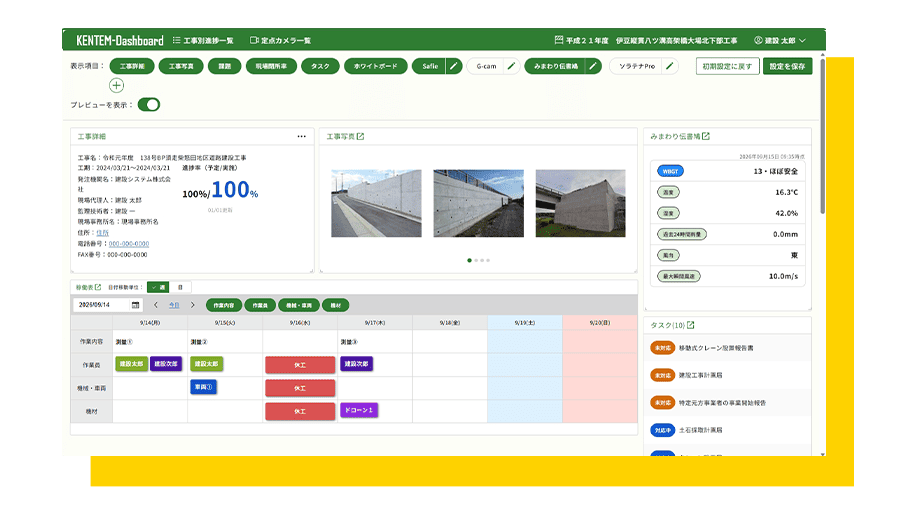The height and width of the screenshot is (515, 916).
Task: Edit ソラテナPro with the pencil icon
Action: [670, 66]
